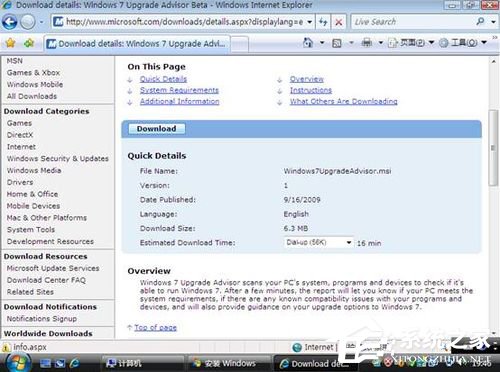Open the Windows Start orb
Viewport: 500px width, 372px height.
point(18,363)
